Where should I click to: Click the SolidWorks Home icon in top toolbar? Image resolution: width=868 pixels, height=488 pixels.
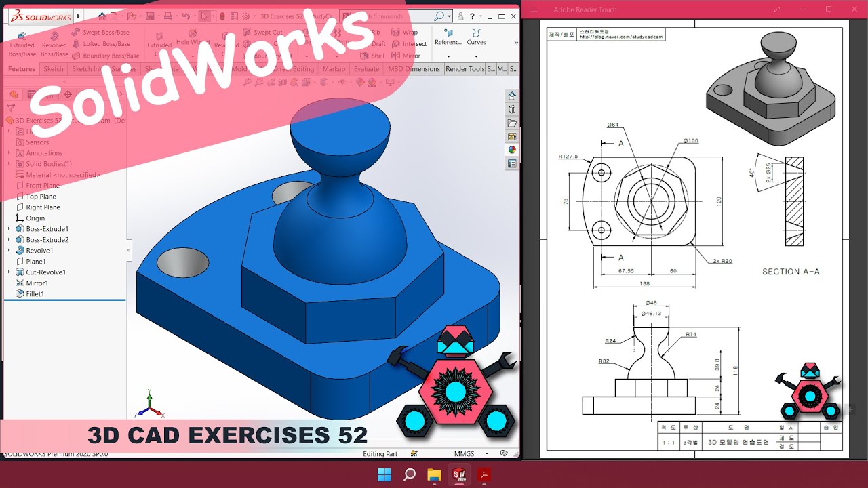pyautogui.click(x=102, y=16)
